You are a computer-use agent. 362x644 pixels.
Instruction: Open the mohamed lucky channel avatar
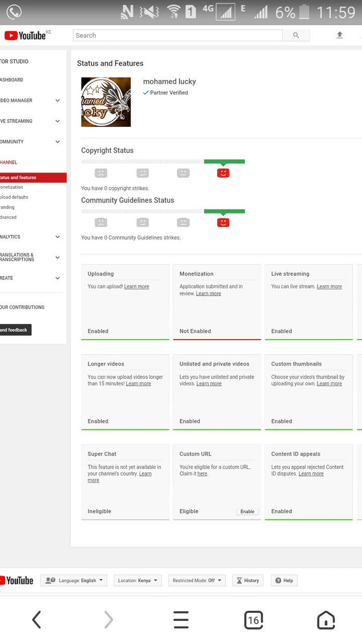click(x=106, y=102)
